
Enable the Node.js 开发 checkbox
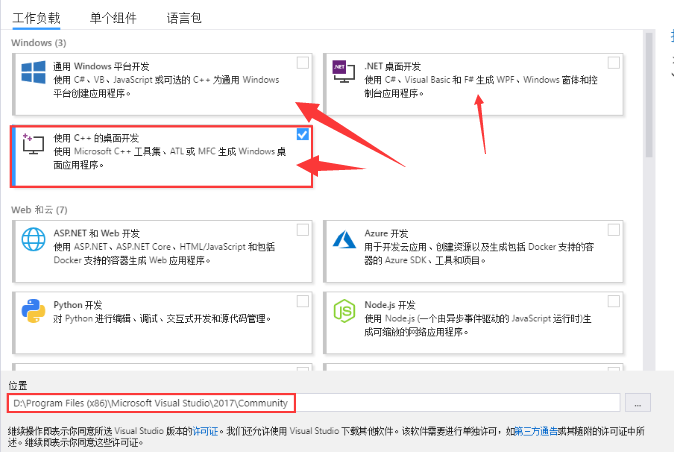tap(613, 301)
